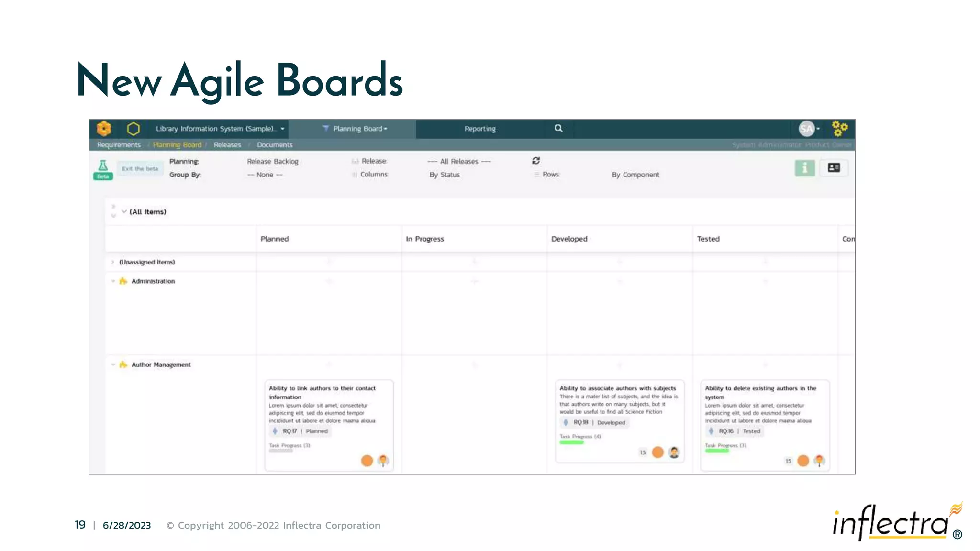Viewport: 980px width, 551px height.
Task: Click the Tested column header
Action: (x=708, y=239)
